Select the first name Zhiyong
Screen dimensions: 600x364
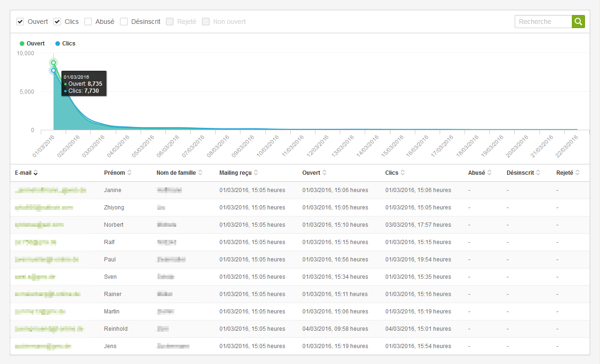click(x=114, y=208)
